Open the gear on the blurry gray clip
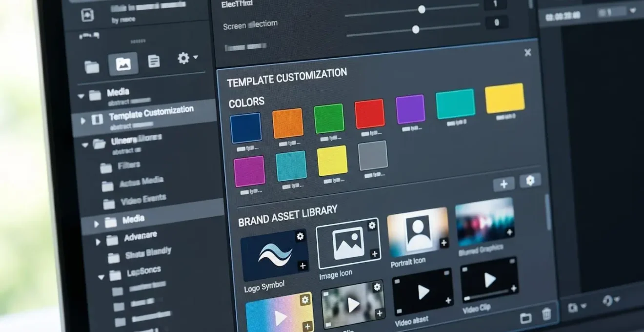This screenshot has height=332, width=644. click(377, 288)
